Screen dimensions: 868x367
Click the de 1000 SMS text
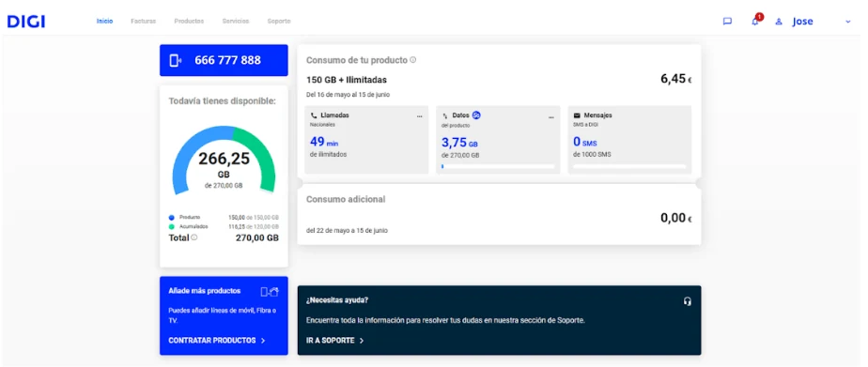coord(592,155)
